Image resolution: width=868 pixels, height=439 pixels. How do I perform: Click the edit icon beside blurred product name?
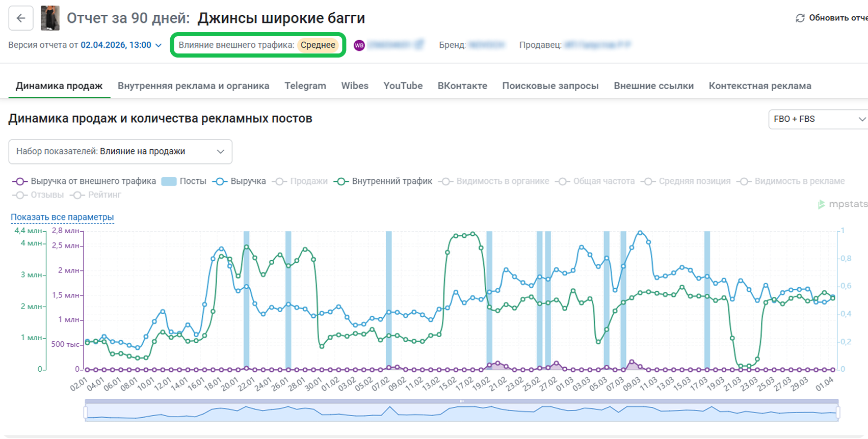click(419, 45)
